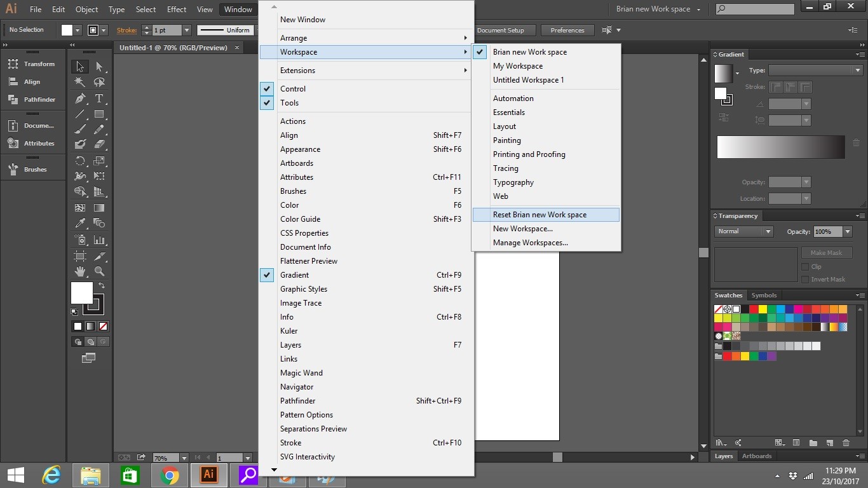This screenshot has width=868, height=488.
Task: Open the 70% zoom level dropdown
Action: pos(184,457)
